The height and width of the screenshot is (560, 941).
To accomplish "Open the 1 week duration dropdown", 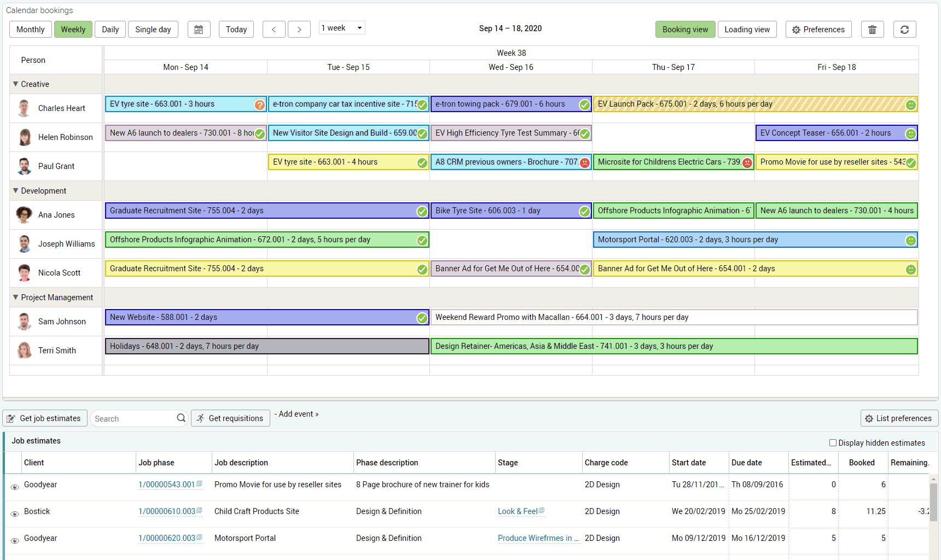I will [341, 27].
